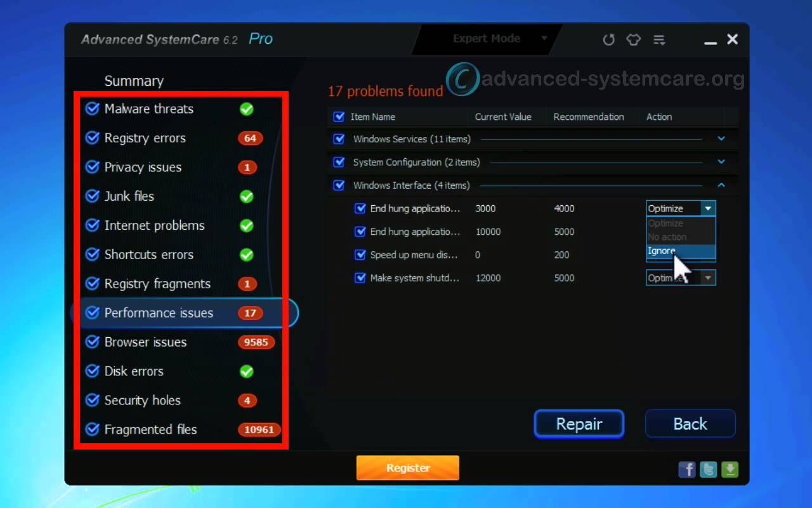The width and height of the screenshot is (812, 508).
Task: Uncheck the Malware threats checkbox
Action: pos(93,109)
